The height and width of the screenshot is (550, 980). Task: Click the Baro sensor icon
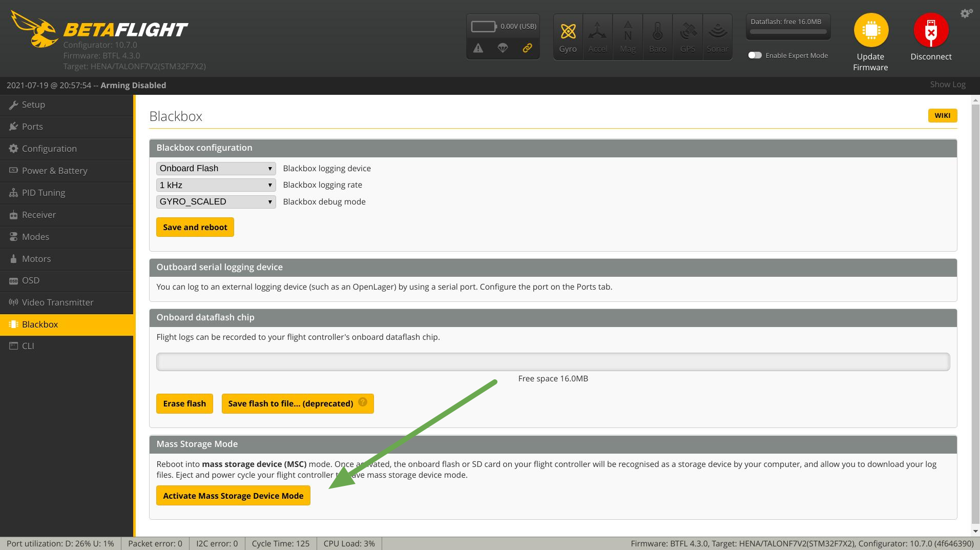click(657, 32)
